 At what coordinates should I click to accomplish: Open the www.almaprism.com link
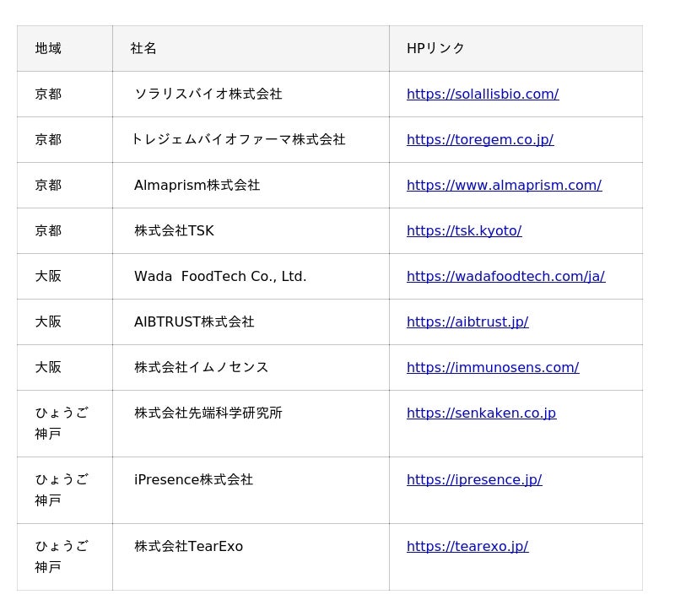point(504,185)
